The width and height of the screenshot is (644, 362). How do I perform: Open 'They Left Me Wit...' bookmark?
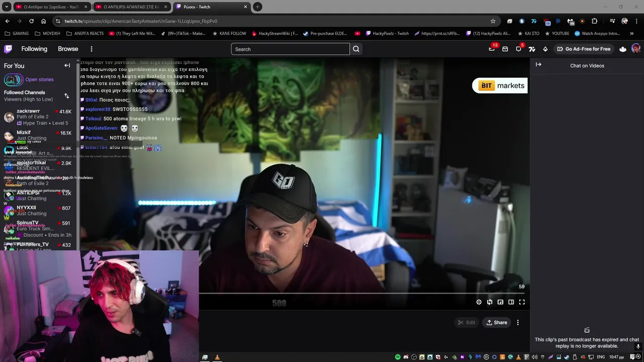coord(131,34)
